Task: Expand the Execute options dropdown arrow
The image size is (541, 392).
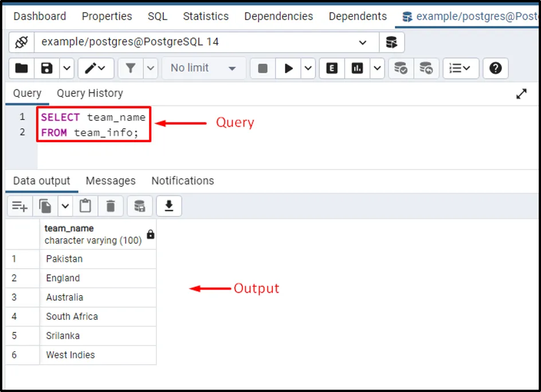Action: click(x=309, y=68)
